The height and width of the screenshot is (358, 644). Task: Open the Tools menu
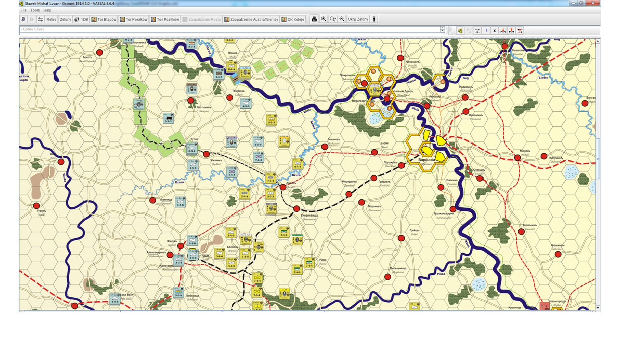click(35, 10)
